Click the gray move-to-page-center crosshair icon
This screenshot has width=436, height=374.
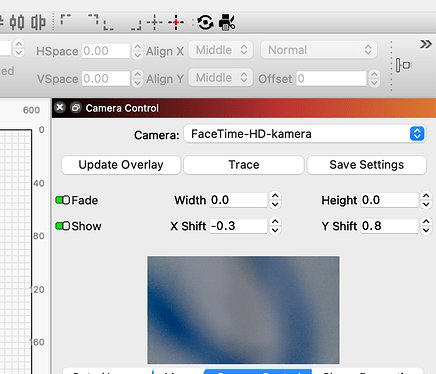tap(155, 22)
